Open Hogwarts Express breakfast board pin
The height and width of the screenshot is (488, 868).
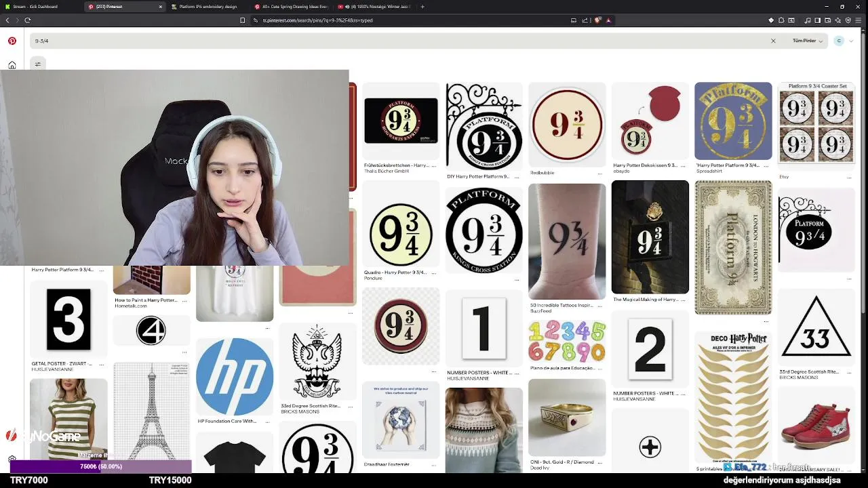[401, 121]
